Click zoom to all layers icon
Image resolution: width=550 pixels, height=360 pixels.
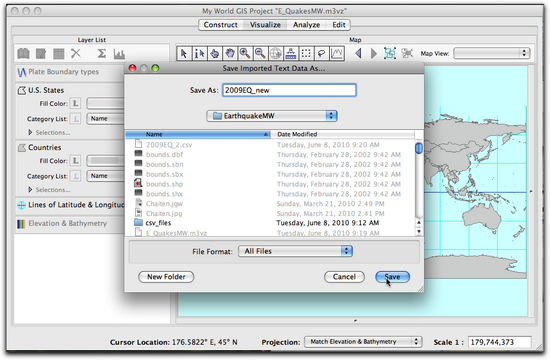click(x=390, y=53)
